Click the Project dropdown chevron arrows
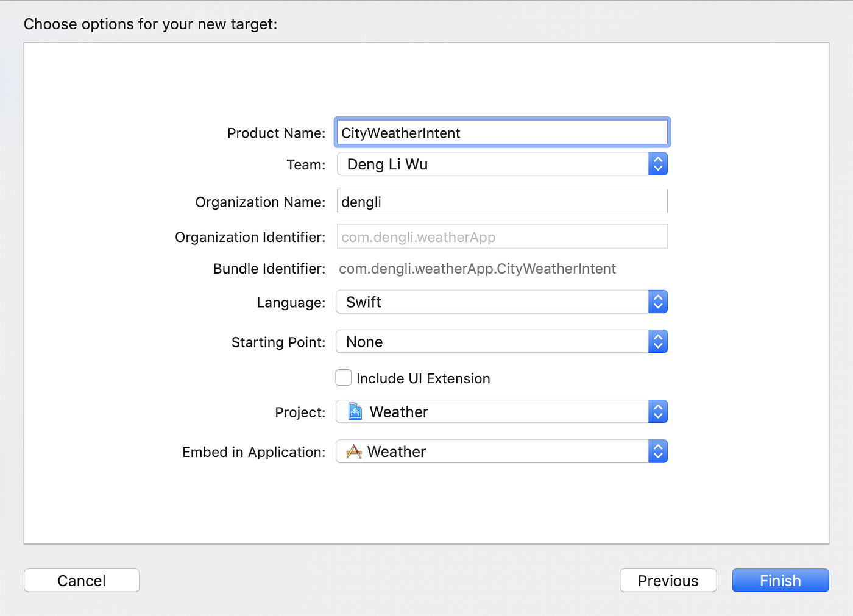The image size is (853, 616). coord(657,411)
